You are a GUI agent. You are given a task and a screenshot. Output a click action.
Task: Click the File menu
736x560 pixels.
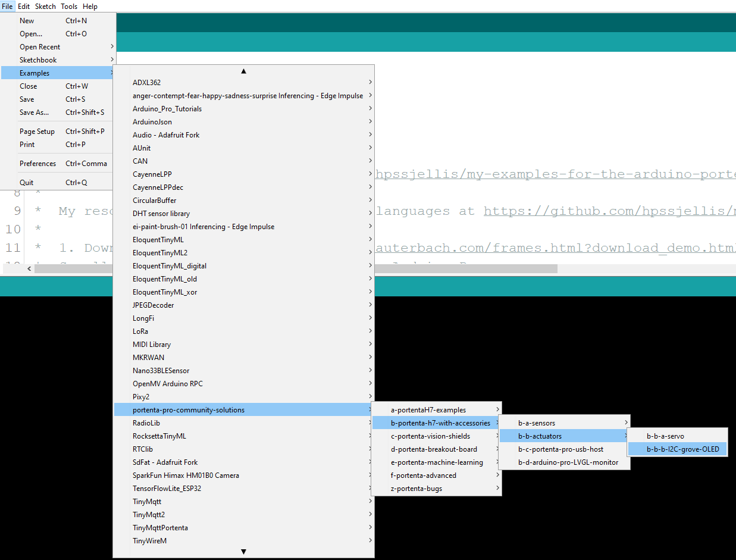(x=7, y=7)
